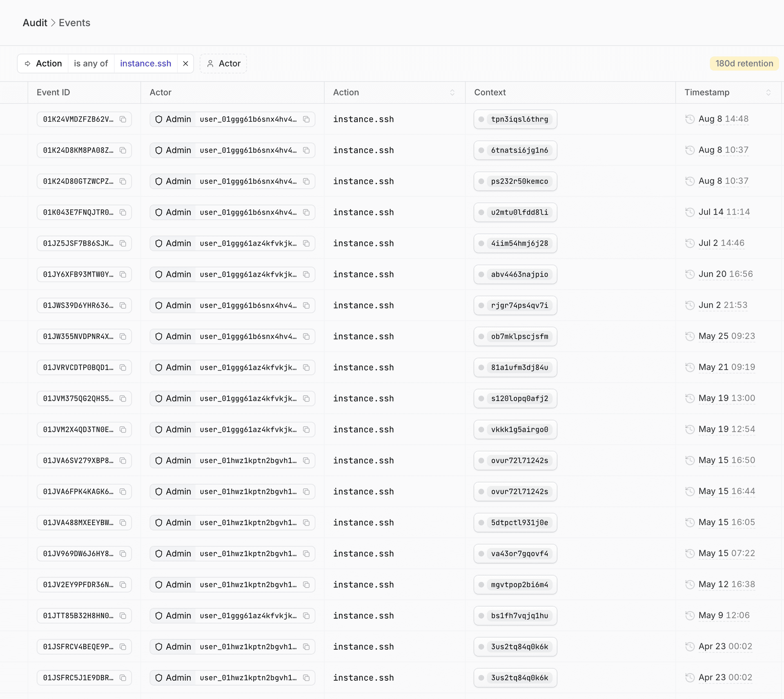The image size is (784, 699).
Task: Copy actor ID in Jun 20 16:56 row
Action: coord(306,274)
